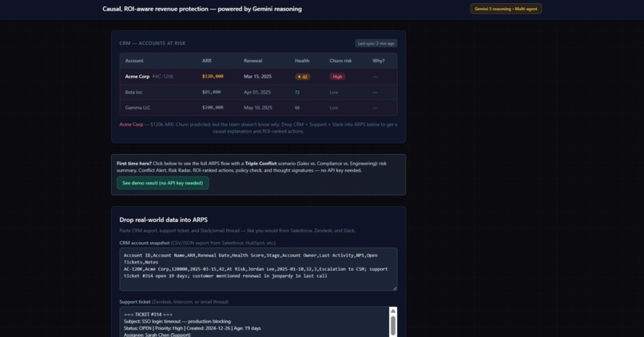Click the 'Subject: SSO login timeout' line
Screen dimensions: 644x337
click(177, 321)
